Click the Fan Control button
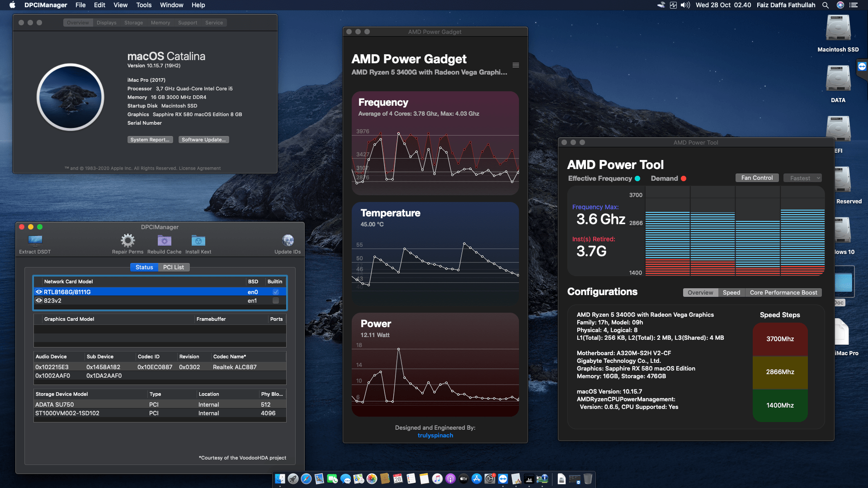Viewport: 868px width, 488px height. coord(757,178)
